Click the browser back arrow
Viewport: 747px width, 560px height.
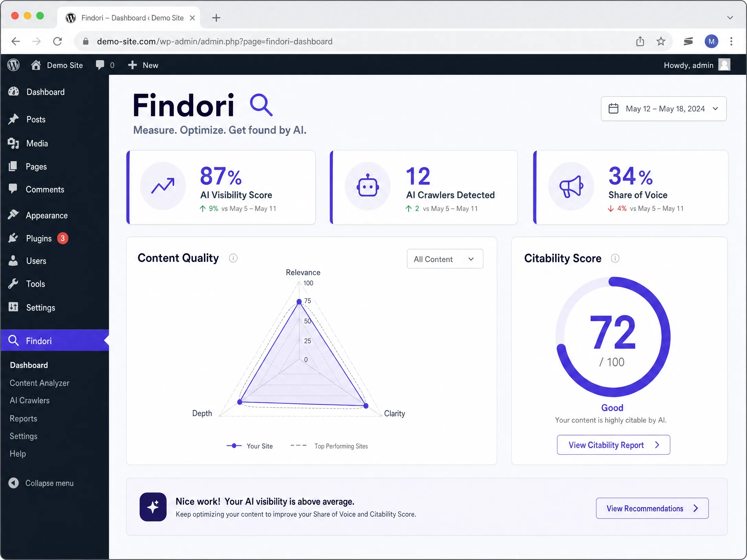click(15, 42)
